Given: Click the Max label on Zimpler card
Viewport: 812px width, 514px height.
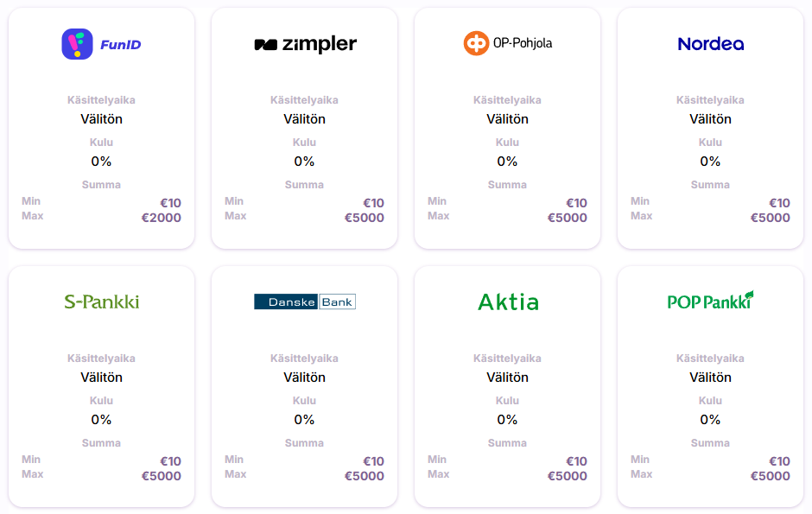Looking at the screenshot, I should point(235,216).
